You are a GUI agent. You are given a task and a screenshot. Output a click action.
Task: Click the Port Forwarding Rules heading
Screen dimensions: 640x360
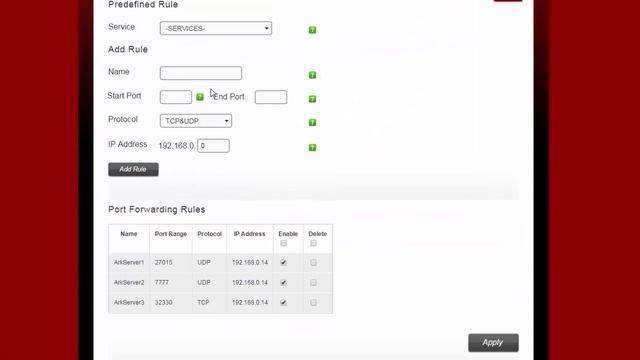click(x=157, y=209)
